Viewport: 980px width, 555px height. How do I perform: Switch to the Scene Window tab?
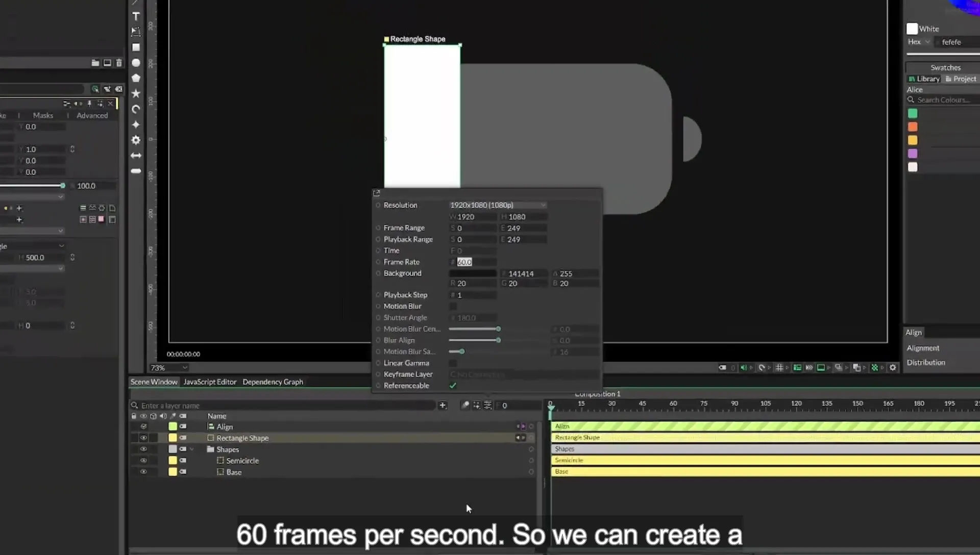154,382
